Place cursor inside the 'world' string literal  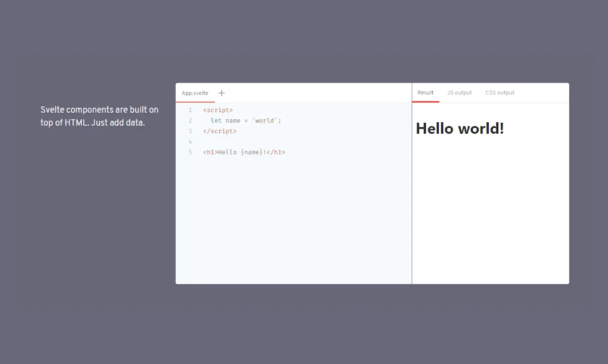coord(262,120)
